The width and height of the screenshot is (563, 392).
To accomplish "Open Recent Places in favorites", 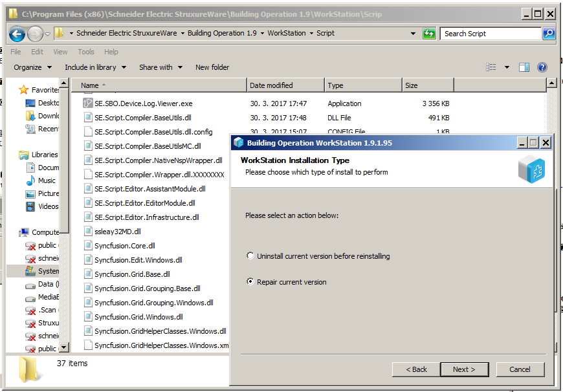I will 42,129.
